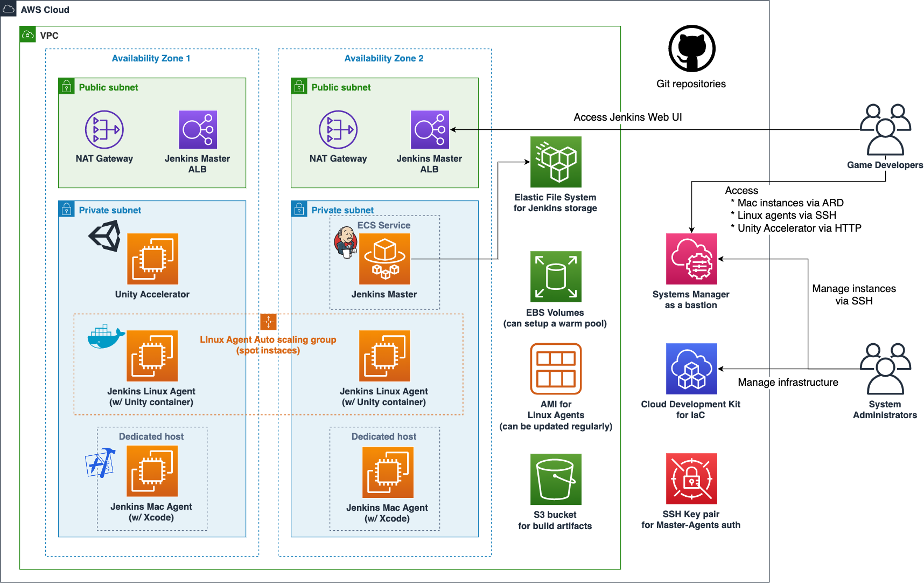Screen dimensions: 924x583
Task: Select the AMI for Linux Agents icon
Action: pos(556,369)
